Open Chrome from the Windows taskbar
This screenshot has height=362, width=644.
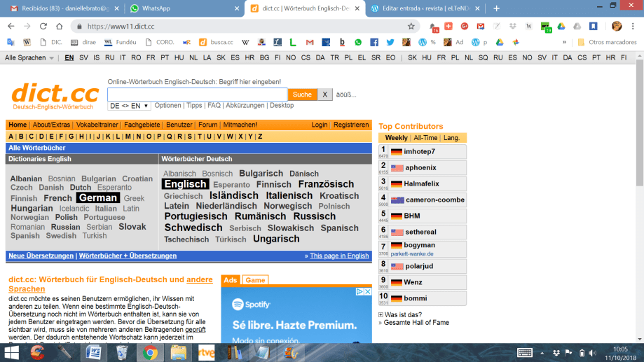151,352
